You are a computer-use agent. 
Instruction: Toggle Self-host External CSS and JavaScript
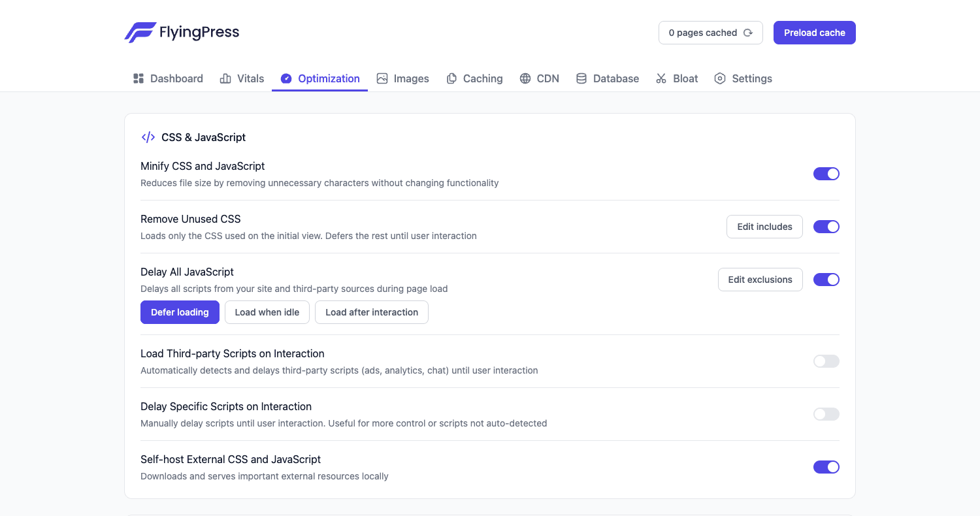tap(826, 467)
